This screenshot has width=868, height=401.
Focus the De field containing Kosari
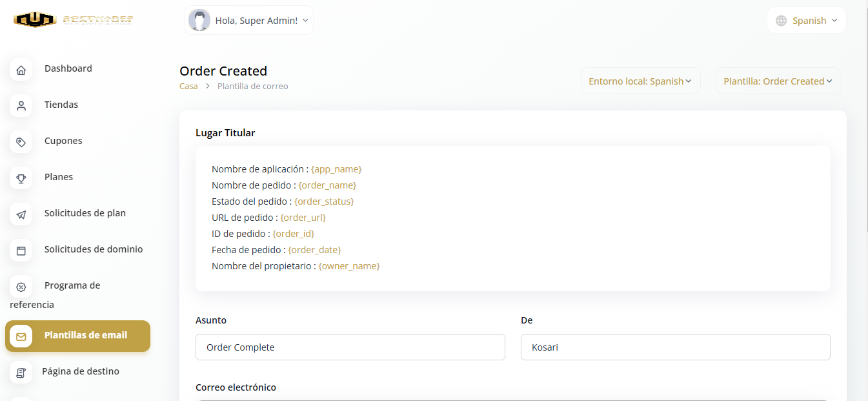pos(675,347)
